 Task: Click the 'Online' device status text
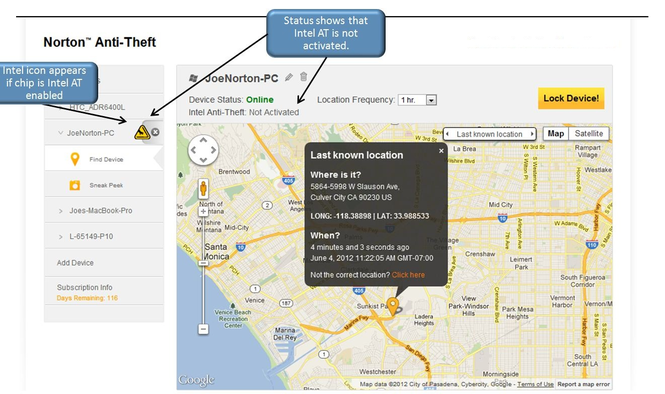pyautogui.click(x=260, y=100)
